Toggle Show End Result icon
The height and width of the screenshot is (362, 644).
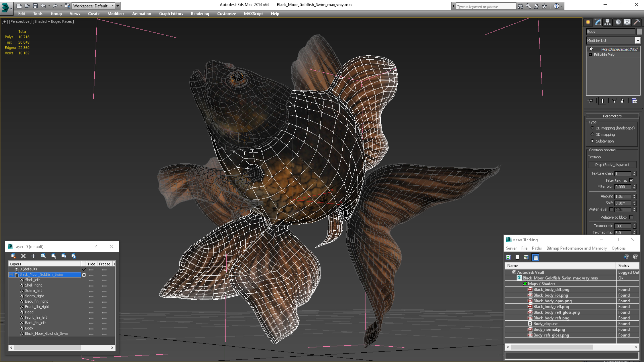(x=602, y=101)
